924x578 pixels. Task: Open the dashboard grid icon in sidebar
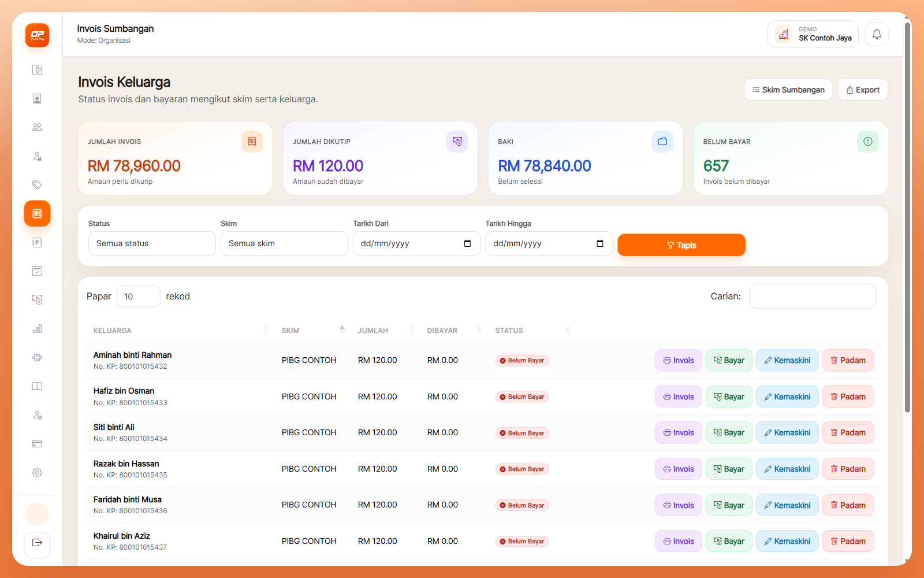pos(37,70)
